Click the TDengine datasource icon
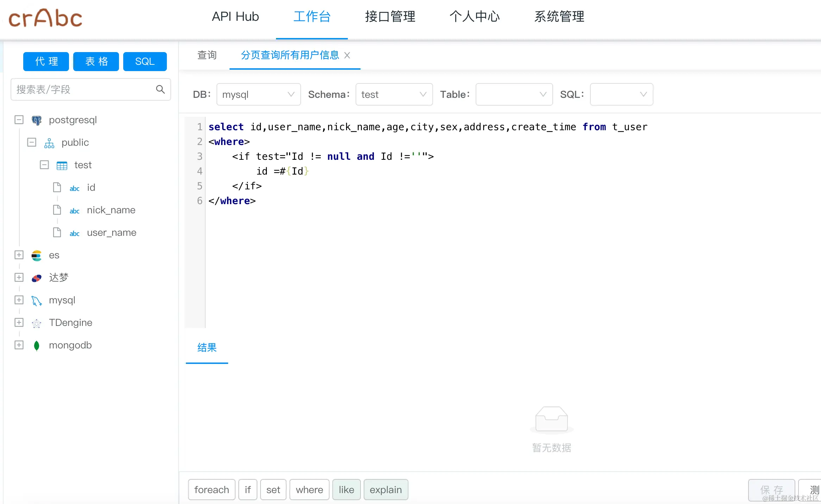The image size is (821, 504). click(x=37, y=323)
